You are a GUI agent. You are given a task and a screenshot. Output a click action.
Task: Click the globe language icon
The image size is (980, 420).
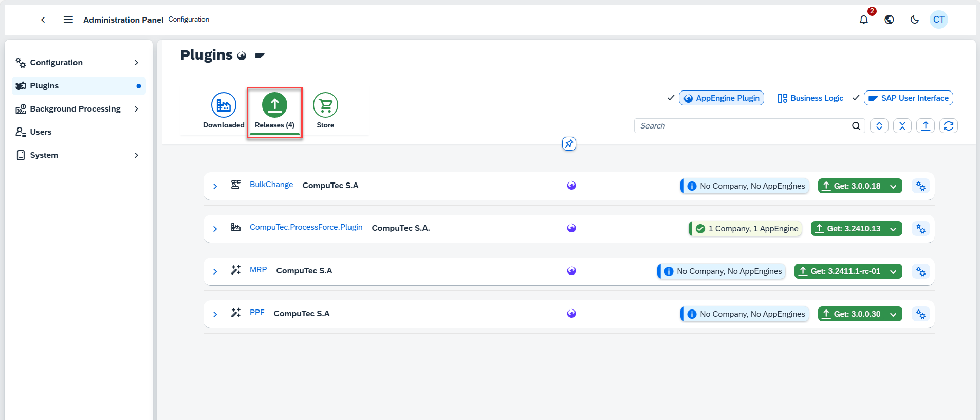coord(889,20)
